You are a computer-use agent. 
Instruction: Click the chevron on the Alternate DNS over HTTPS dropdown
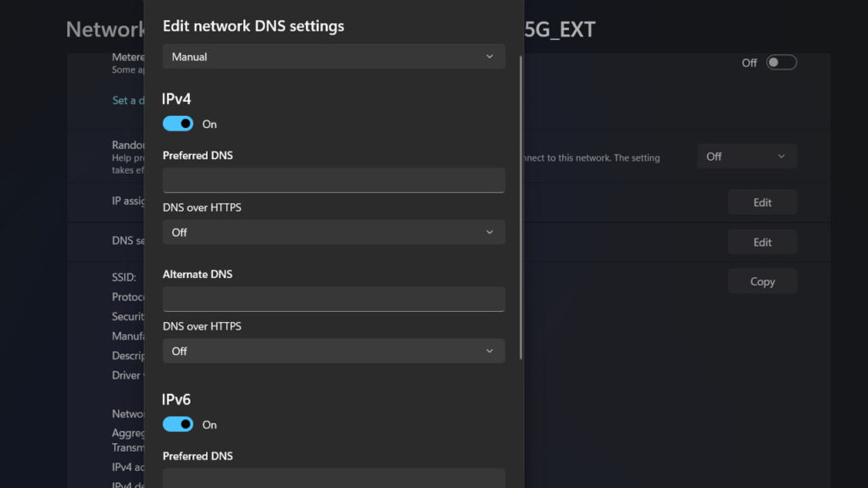[490, 350]
